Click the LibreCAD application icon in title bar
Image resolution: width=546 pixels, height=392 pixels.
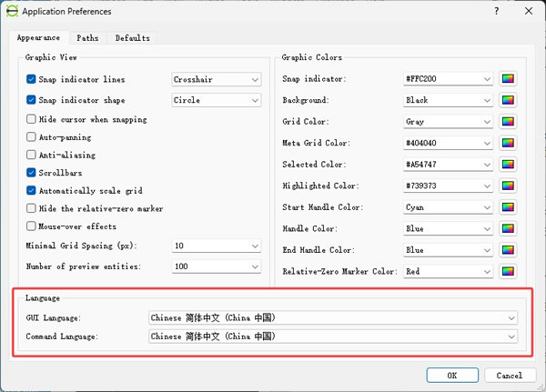12,11
